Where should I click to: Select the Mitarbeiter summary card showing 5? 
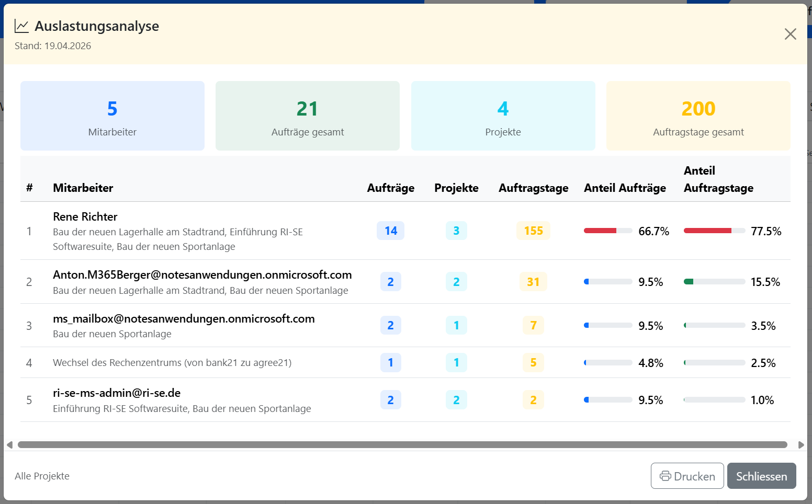click(112, 116)
